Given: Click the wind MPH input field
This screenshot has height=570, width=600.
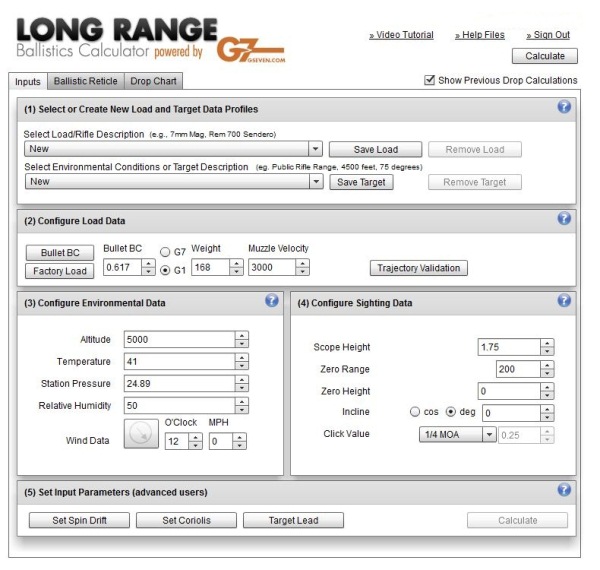Looking at the screenshot, I should [221, 441].
